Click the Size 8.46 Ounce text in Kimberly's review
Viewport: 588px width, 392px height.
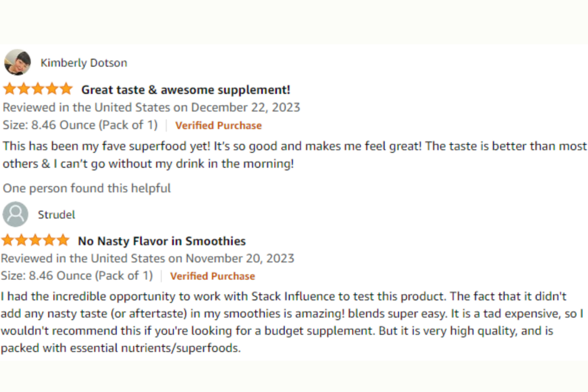pyautogui.click(x=80, y=125)
